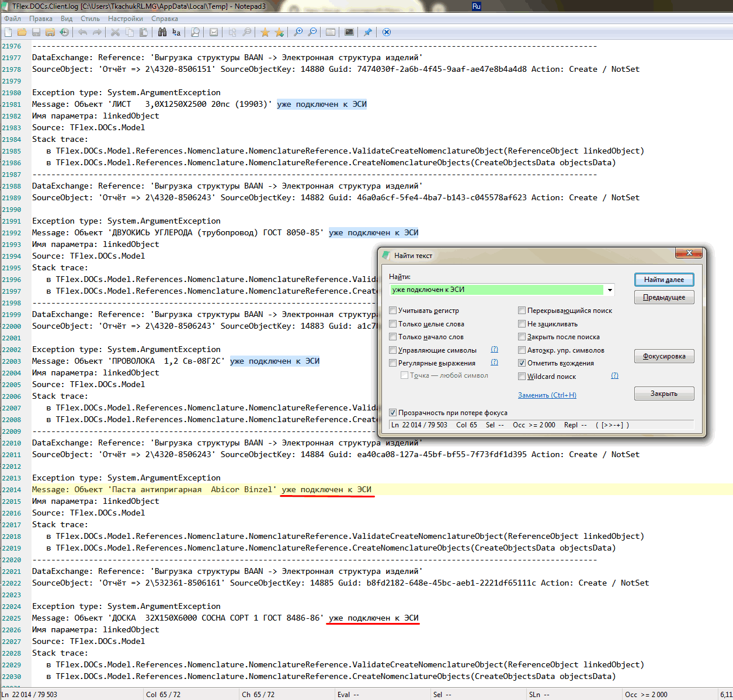Open the Заменить (Ctrl+H) link
The height and width of the screenshot is (700, 733).
pos(547,395)
